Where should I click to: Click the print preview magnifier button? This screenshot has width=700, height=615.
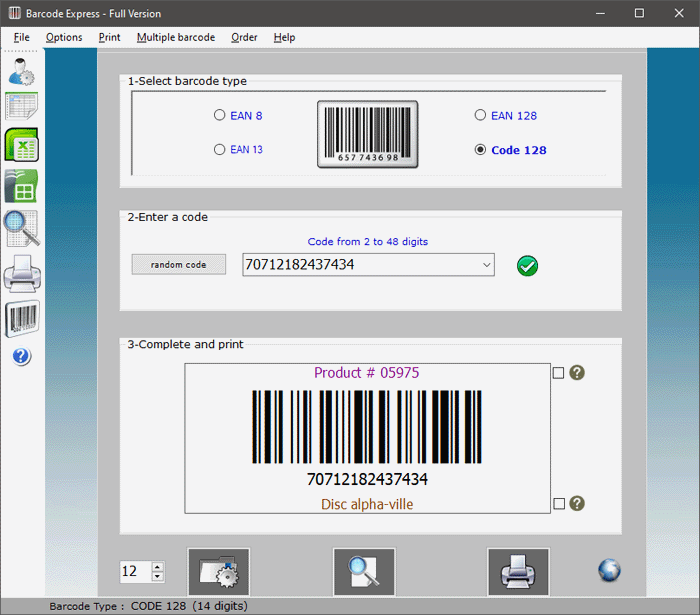click(364, 572)
